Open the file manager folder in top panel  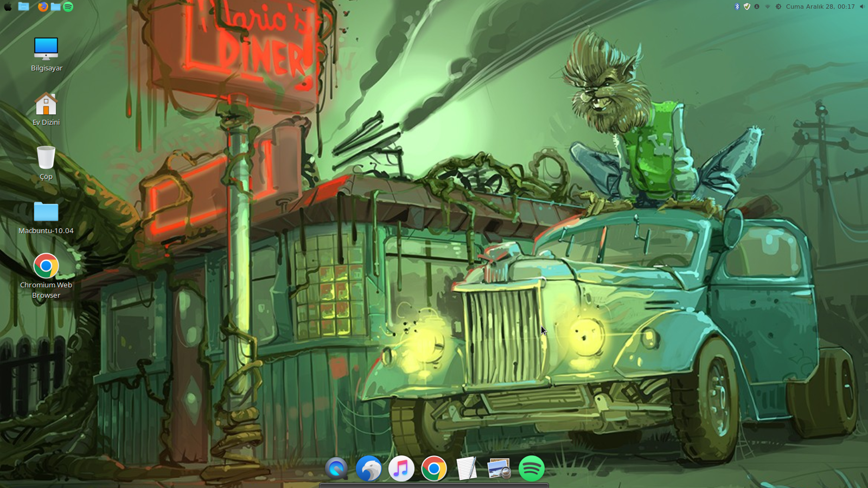click(55, 7)
